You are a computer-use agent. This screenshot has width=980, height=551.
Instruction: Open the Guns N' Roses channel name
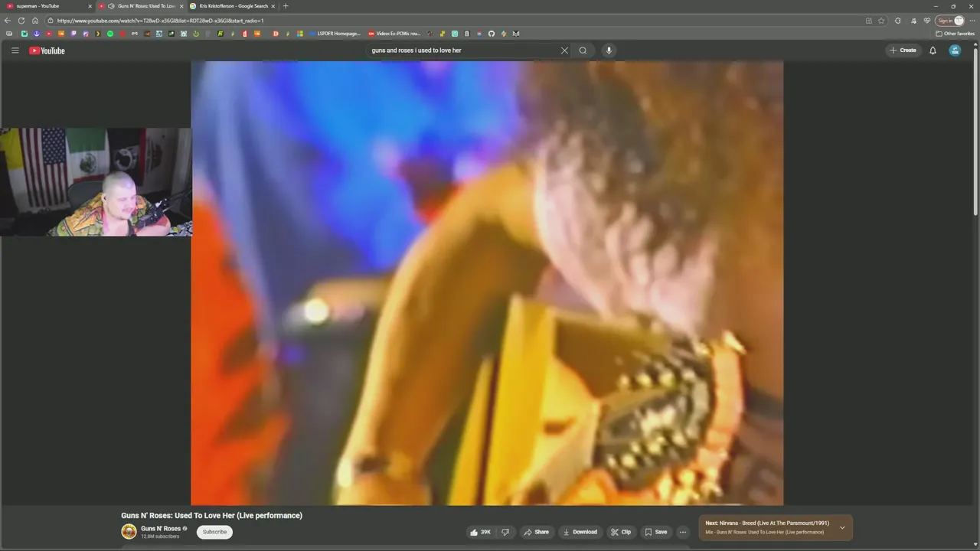click(161, 529)
